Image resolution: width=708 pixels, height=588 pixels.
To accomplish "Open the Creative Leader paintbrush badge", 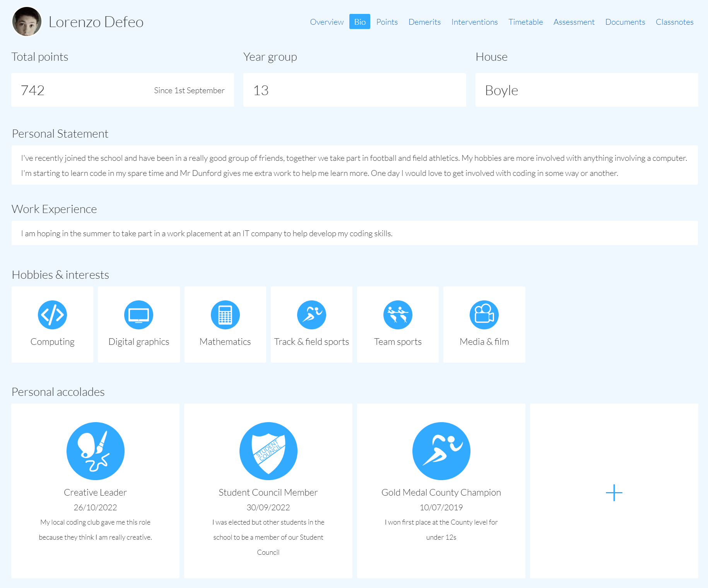I will point(95,451).
